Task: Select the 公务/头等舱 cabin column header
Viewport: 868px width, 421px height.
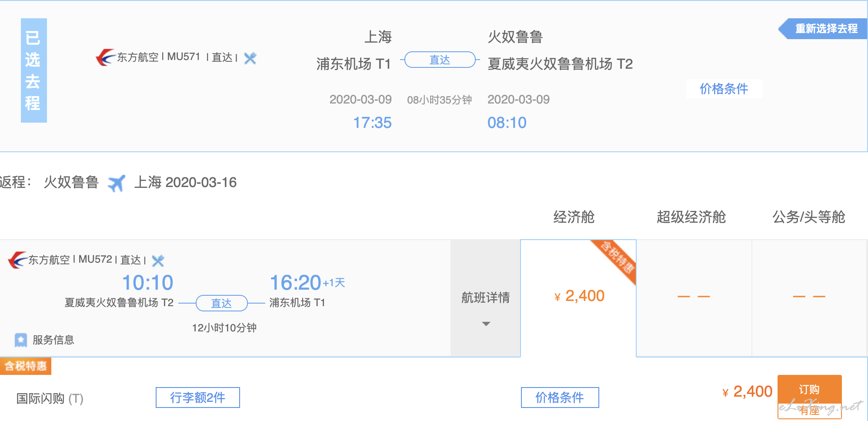Action: click(x=808, y=217)
